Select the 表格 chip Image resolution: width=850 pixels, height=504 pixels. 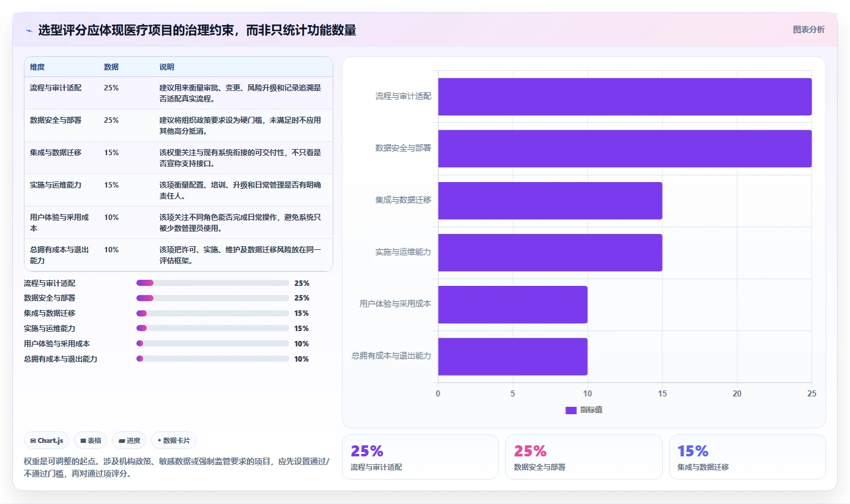(x=91, y=440)
